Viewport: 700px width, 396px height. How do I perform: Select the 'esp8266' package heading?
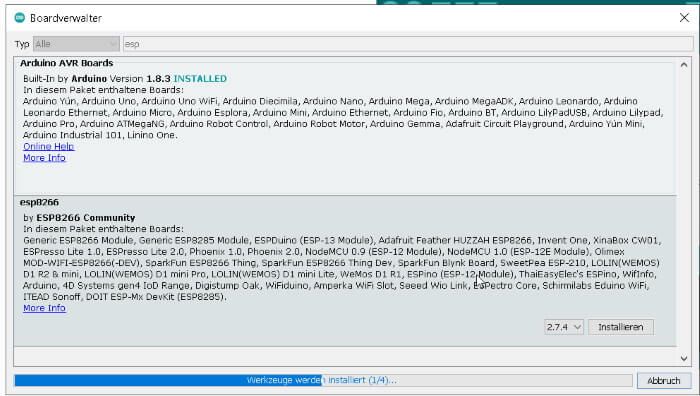coord(39,202)
